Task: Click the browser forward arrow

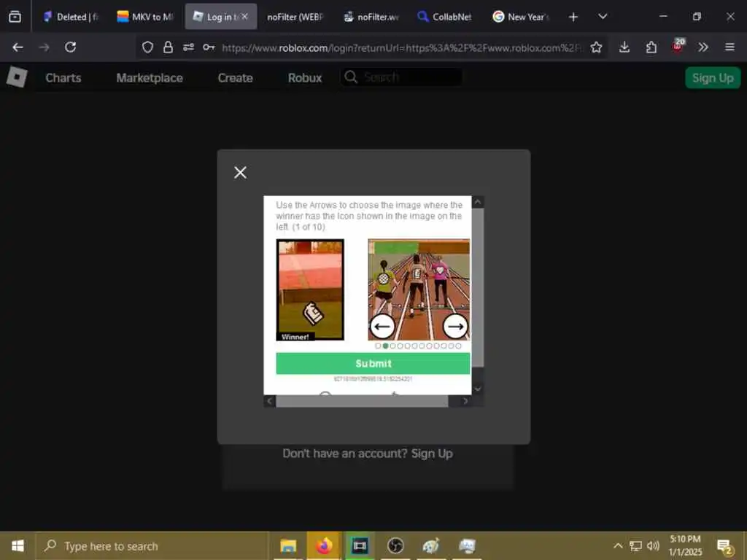Action: 44,47
